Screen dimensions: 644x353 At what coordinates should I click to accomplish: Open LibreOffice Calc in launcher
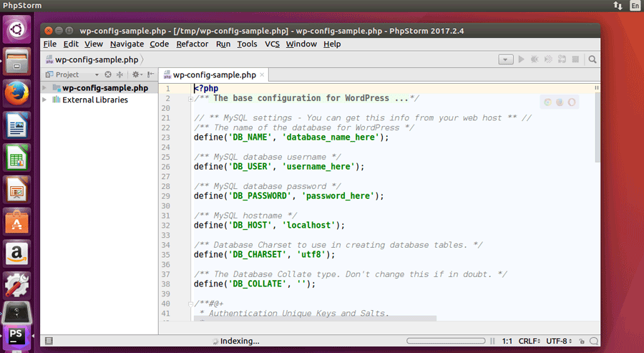(16, 158)
